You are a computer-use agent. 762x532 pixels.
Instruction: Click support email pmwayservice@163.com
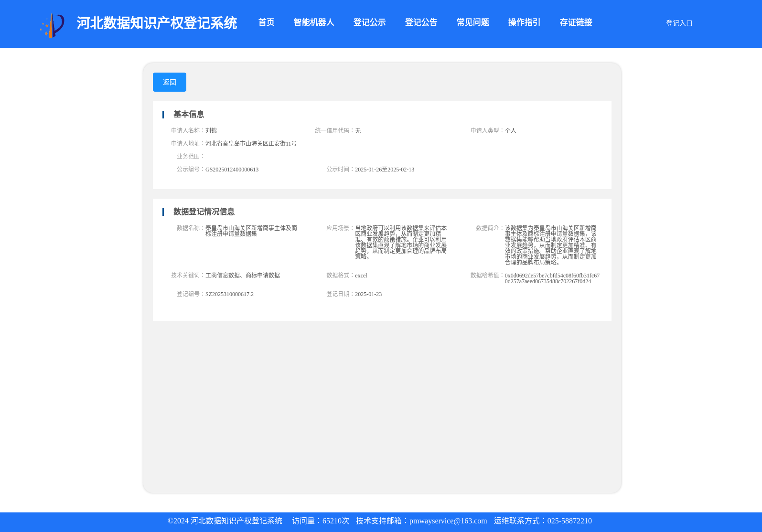448,521
